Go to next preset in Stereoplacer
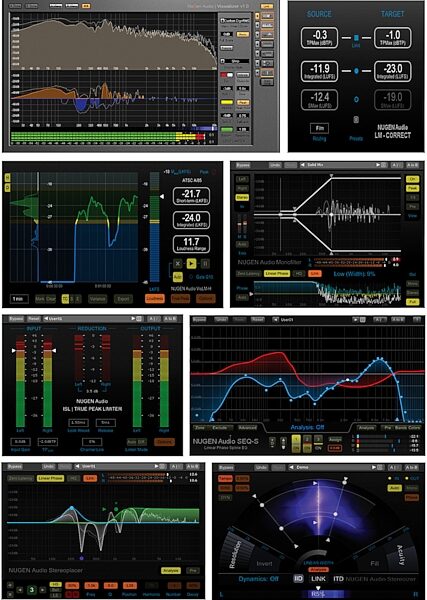Image resolution: width=427 pixels, height=600 pixels. (x=156, y=467)
